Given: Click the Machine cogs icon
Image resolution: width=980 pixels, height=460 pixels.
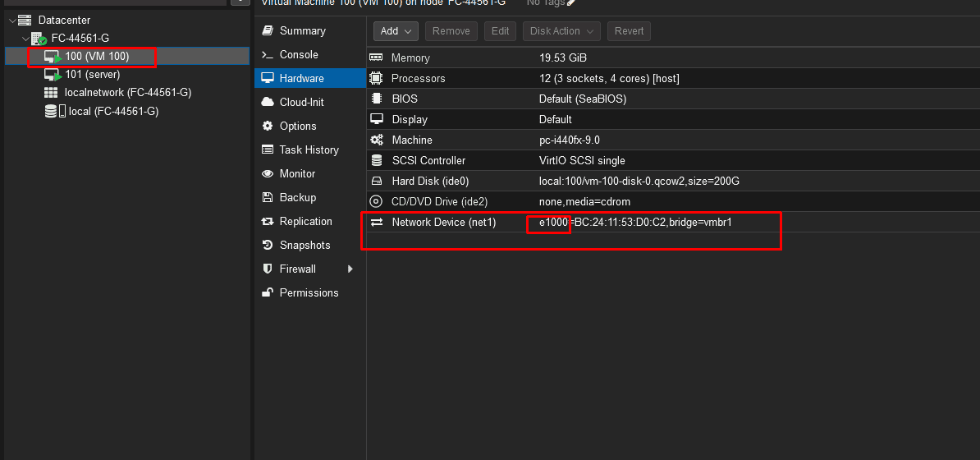Looking at the screenshot, I should 376,140.
